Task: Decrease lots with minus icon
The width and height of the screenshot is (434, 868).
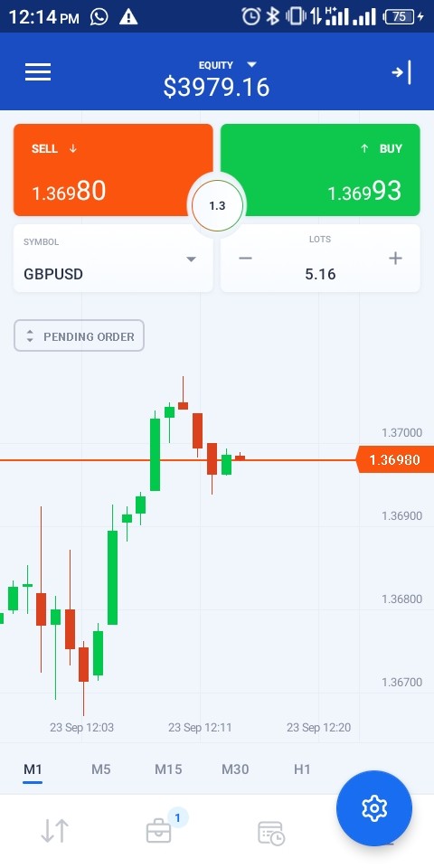Action: click(245, 259)
